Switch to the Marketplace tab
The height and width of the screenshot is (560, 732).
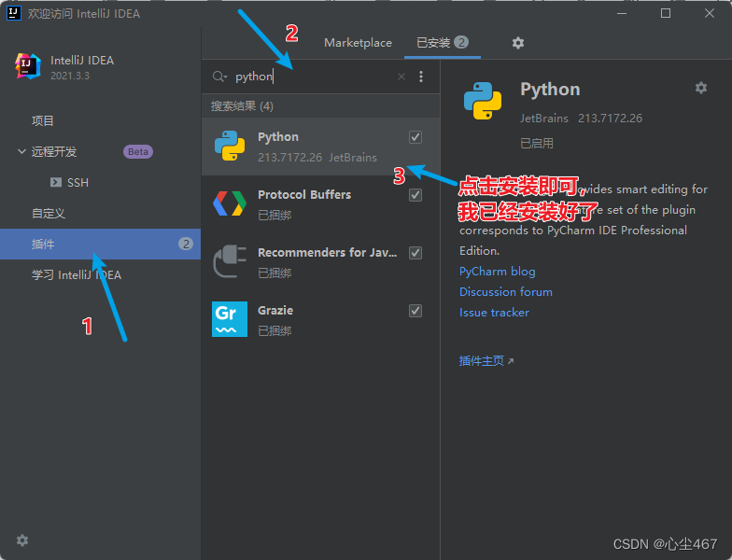[359, 43]
